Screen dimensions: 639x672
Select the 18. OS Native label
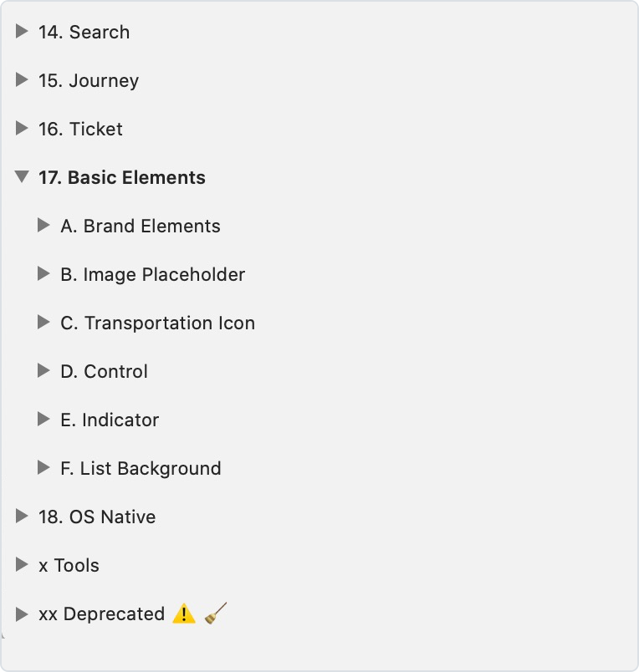point(97,517)
